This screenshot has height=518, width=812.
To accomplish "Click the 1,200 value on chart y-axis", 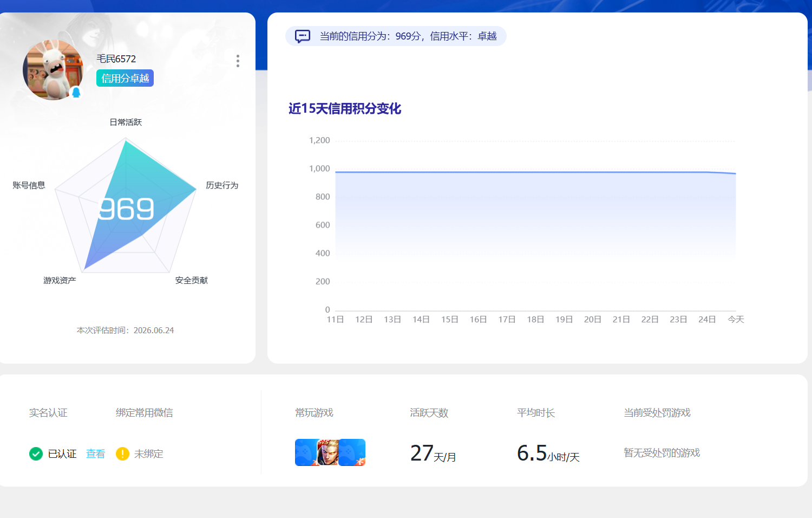I will pyautogui.click(x=319, y=140).
